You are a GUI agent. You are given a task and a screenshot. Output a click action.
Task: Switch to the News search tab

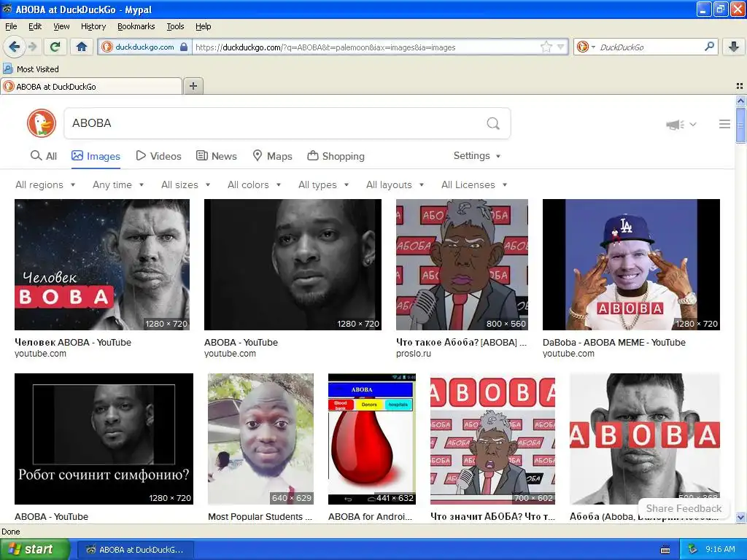[x=216, y=156]
